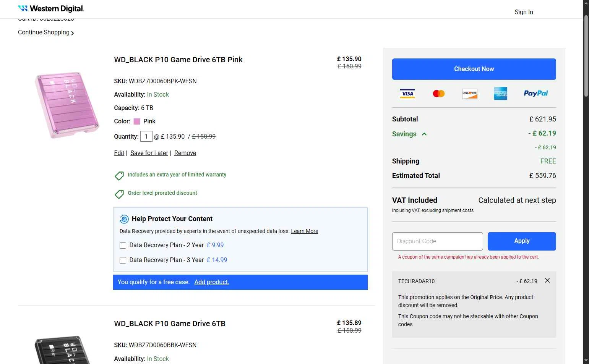
Task: Click the Checkout Now button
Action: click(474, 69)
